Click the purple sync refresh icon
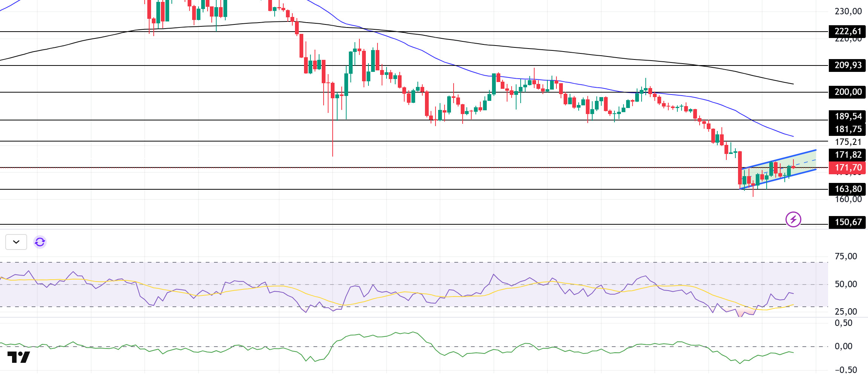The width and height of the screenshot is (868, 379). (x=40, y=242)
